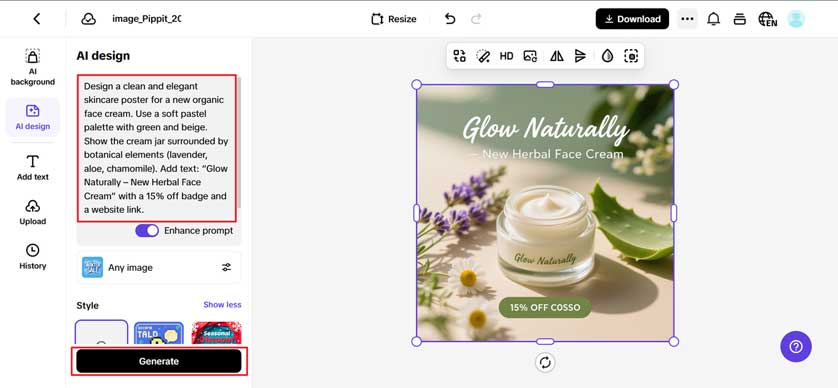Click the cloud save icon
838x388 pixels.
88,19
